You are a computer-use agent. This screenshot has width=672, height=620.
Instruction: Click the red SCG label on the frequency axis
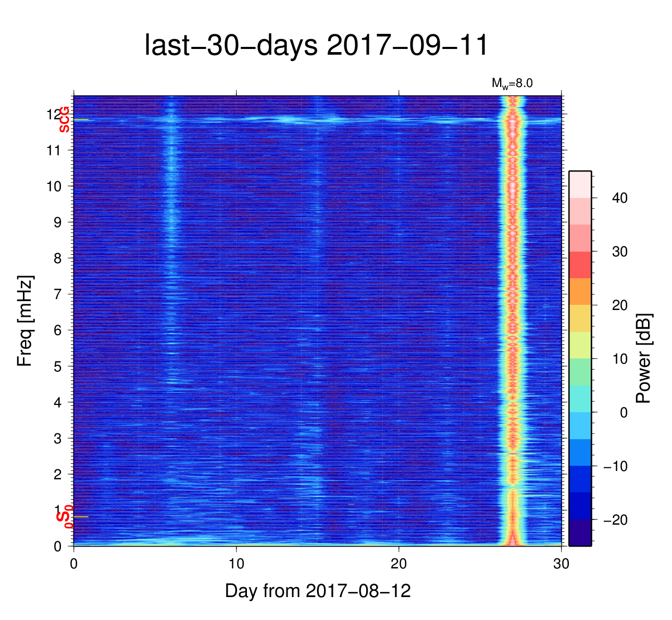click(64, 120)
